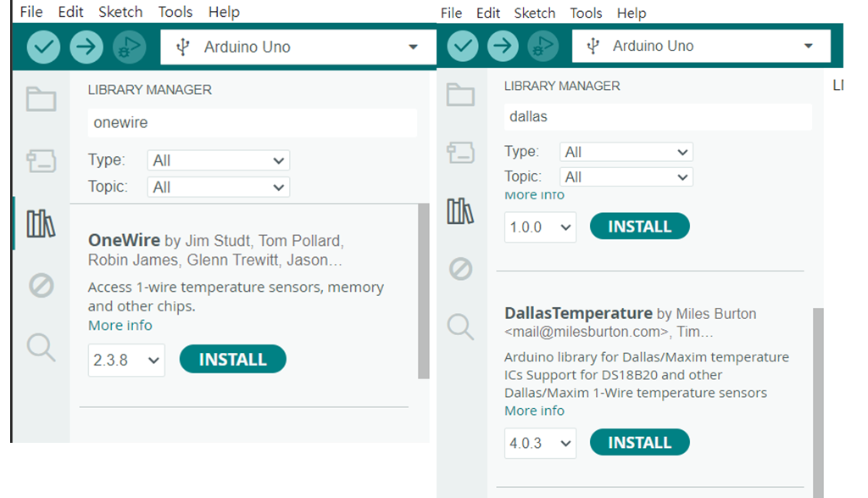The height and width of the screenshot is (498, 868).
Task: Click OneWire description about 1-wire temperature sensors
Action: point(236,296)
